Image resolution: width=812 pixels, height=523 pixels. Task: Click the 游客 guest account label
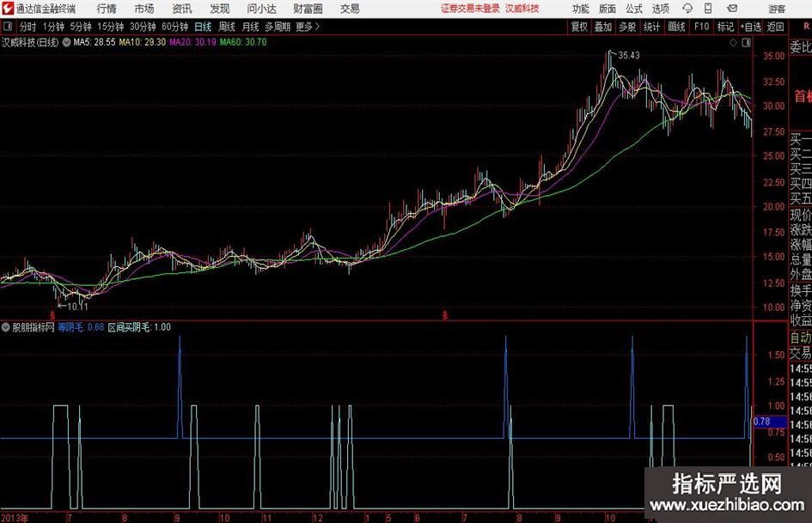777,9
